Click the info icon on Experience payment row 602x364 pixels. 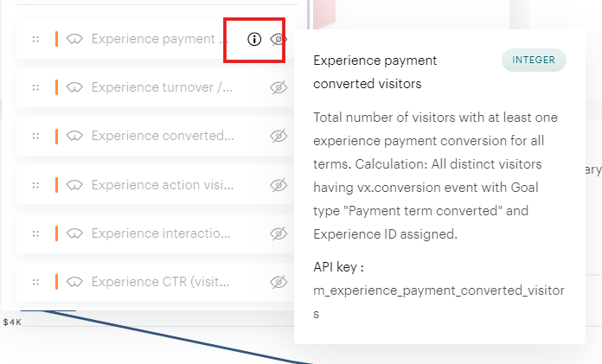tap(253, 39)
